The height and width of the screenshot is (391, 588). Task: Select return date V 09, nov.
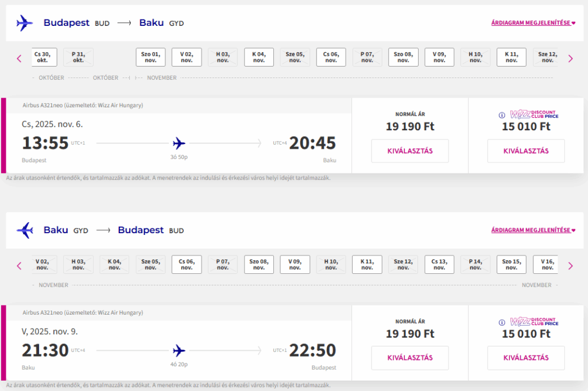[295, 264]
